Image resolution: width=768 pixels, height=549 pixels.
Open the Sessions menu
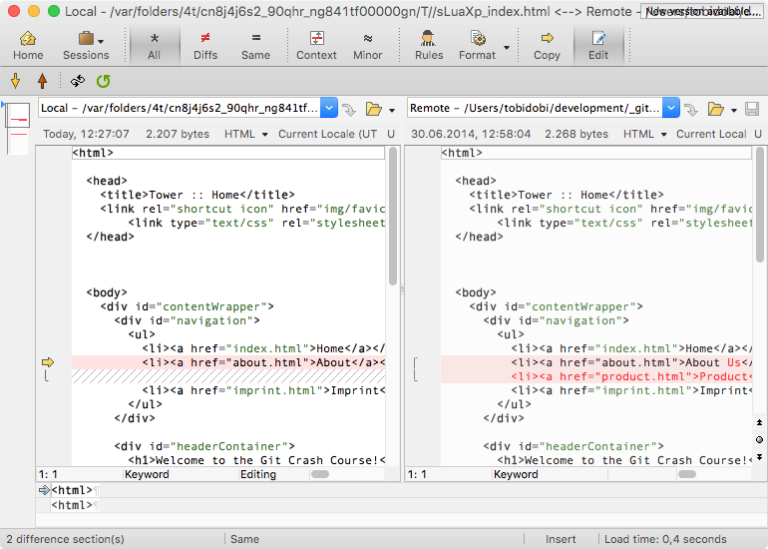[86, 44]
